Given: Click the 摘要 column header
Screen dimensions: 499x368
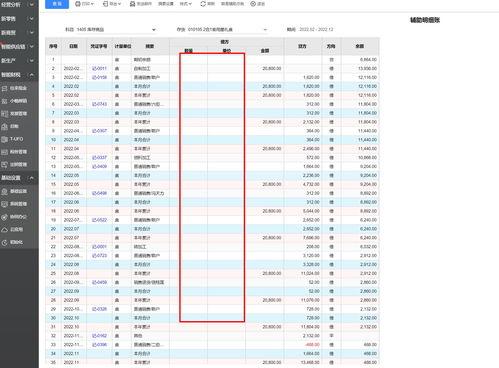Looking at the screenshot, I should point(150,46).
